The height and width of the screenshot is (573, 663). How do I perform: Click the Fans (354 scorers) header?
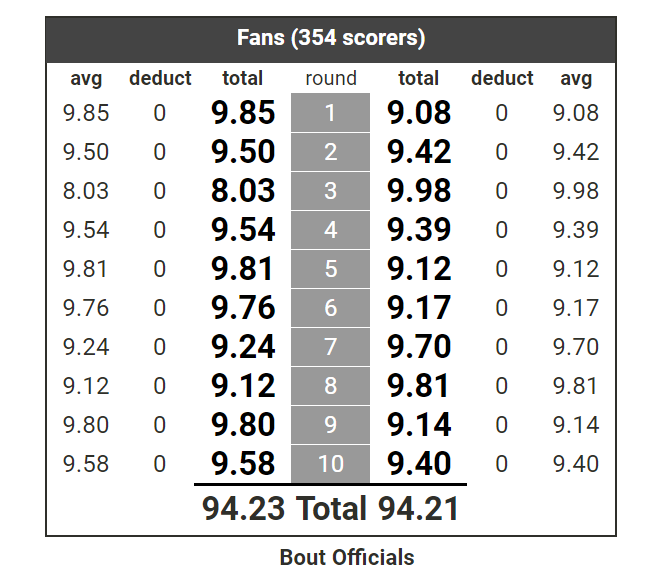(331, 38)
